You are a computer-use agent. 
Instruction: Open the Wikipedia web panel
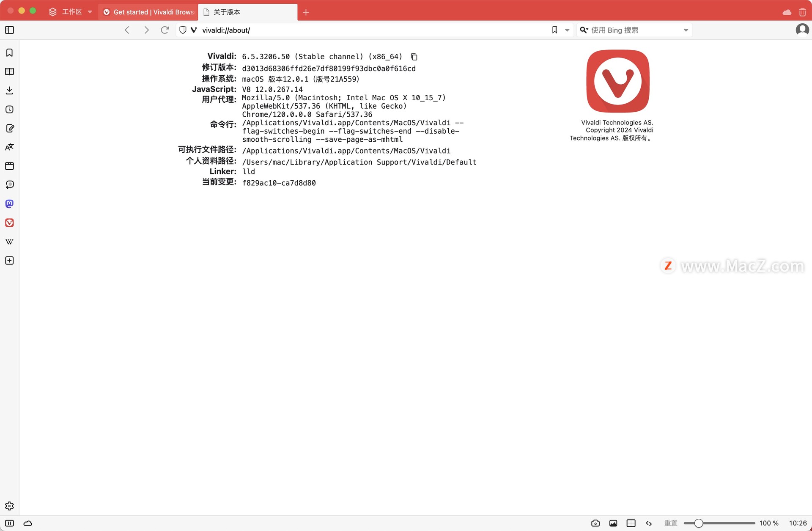(9, 242)
